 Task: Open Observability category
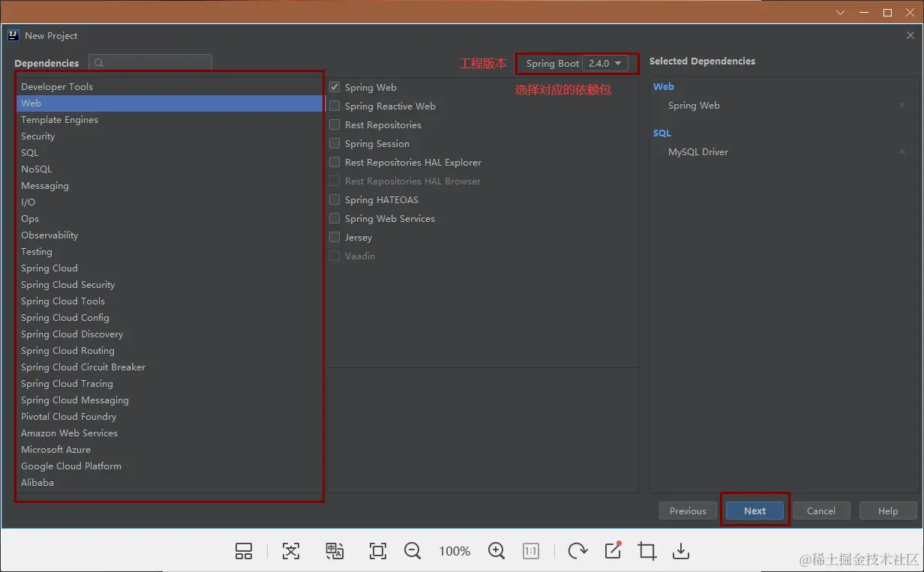pos(169,235)
